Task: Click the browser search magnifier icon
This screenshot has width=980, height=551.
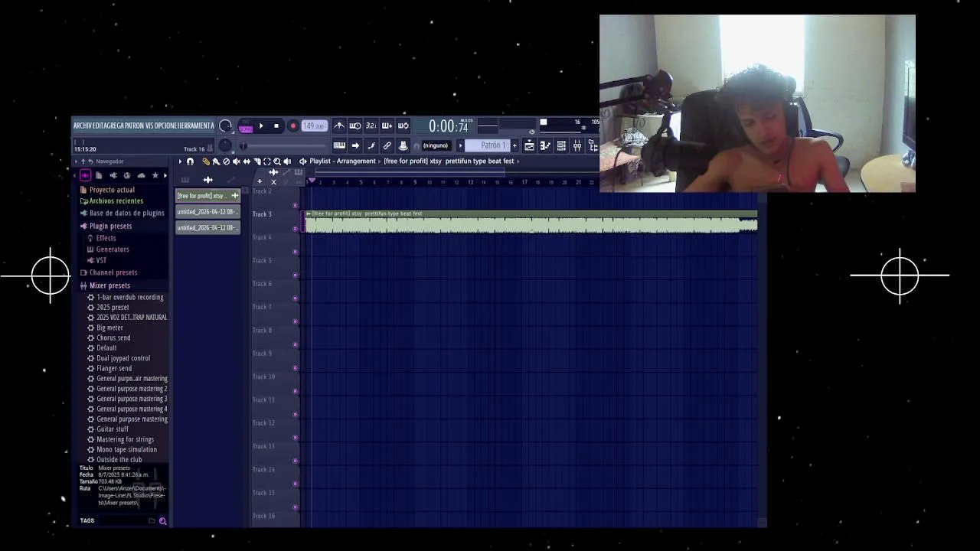Action: (x=162, y=521)
